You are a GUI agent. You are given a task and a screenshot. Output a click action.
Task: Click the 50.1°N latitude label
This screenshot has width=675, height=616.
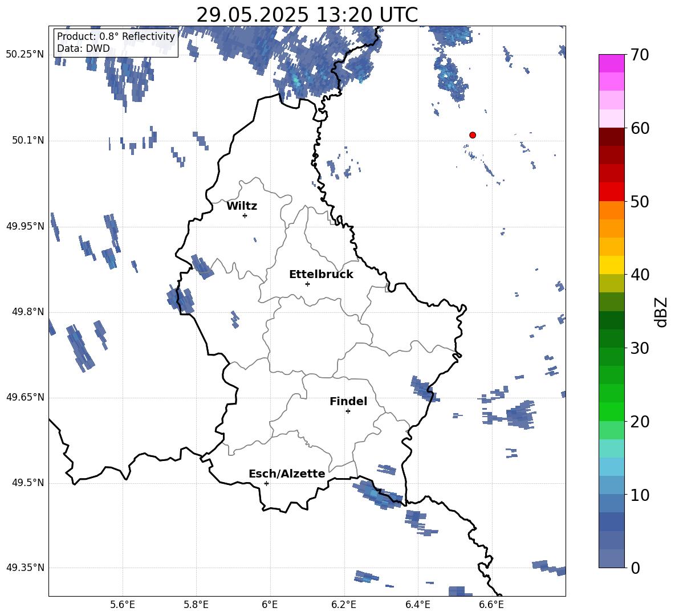(28, 140)
